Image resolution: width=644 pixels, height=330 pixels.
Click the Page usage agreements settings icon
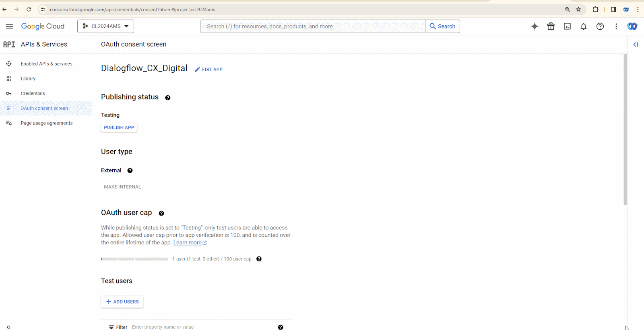coord(9,123)
